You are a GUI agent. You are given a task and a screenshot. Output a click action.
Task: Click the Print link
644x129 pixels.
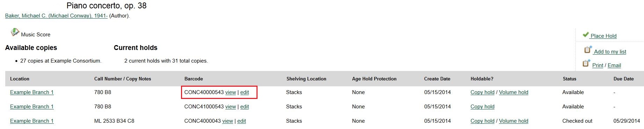pos(598,65)
